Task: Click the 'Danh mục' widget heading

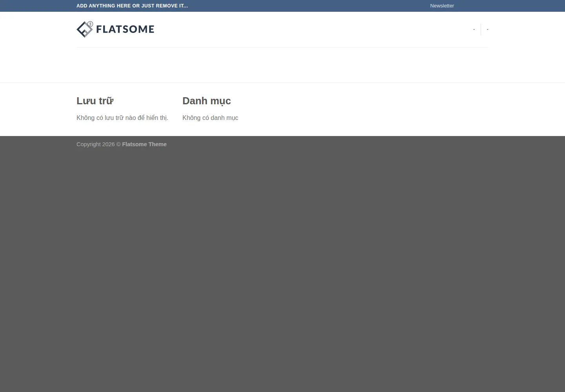Action: [207, 101]
